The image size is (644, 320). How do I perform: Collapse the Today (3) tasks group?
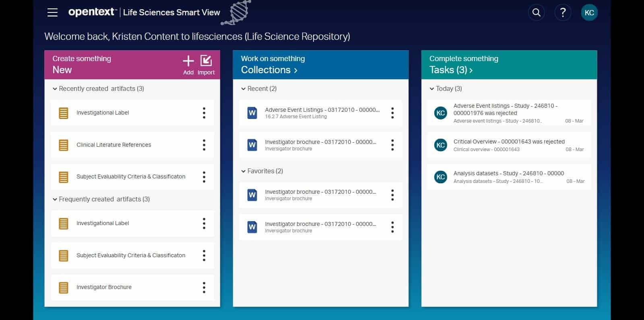(431, 89)
